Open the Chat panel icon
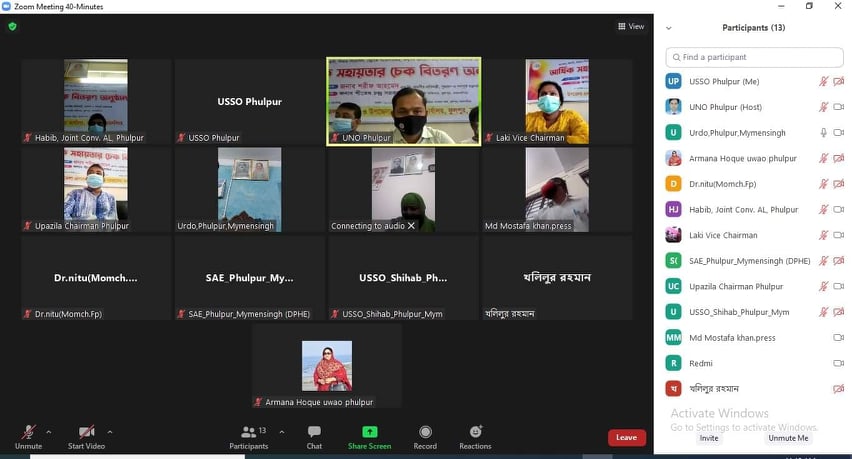The height and width of the screenshot is (459, 852). [314, 433]
